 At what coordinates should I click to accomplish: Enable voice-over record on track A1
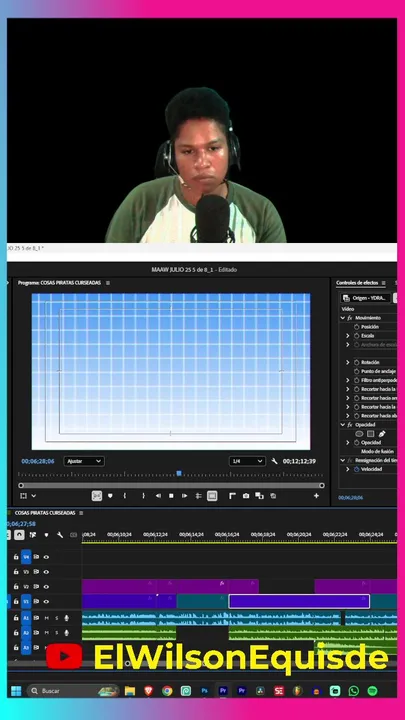[67, 618]
